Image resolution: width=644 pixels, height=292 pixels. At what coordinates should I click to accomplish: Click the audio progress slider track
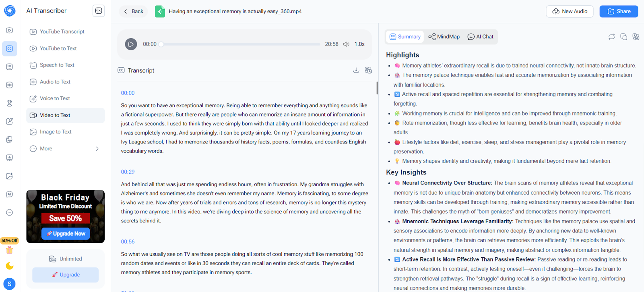tap(241, 44)
